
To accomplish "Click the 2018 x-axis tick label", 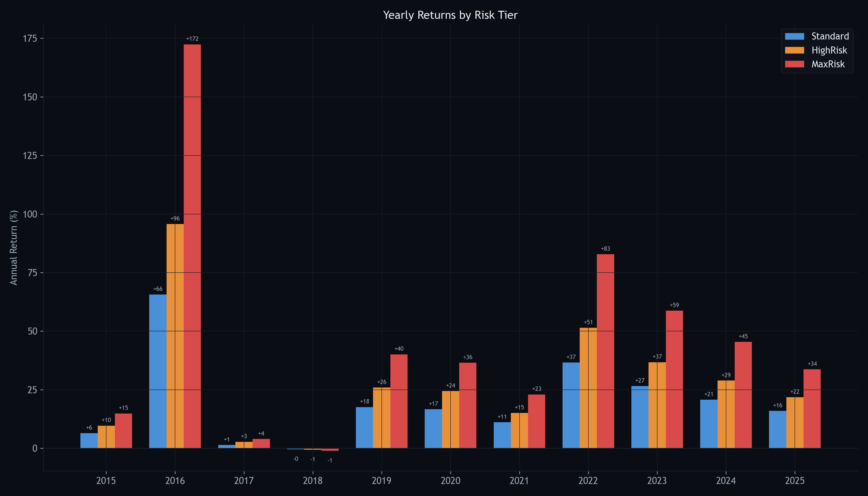I will tap(312, 481).
